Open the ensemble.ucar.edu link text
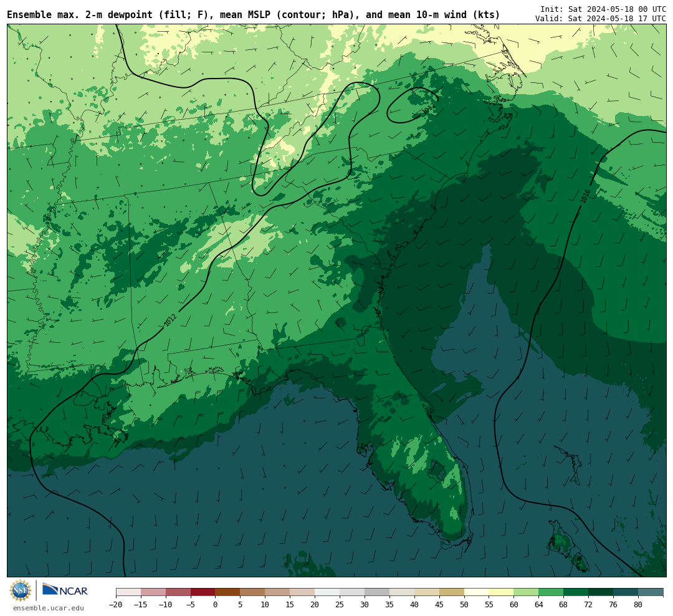This screenshot has width=673, height=616. [x=49, y=608]
